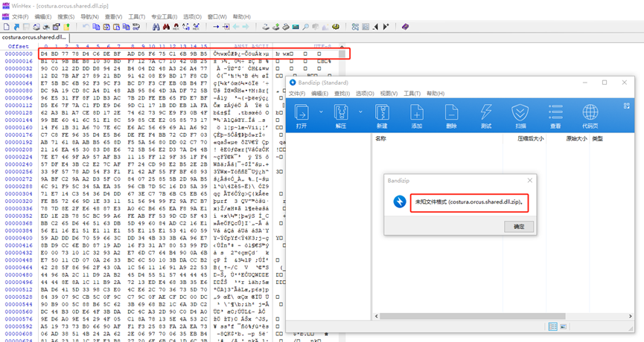Open the 文件(F) menu in WinHex

coord(20,17)
